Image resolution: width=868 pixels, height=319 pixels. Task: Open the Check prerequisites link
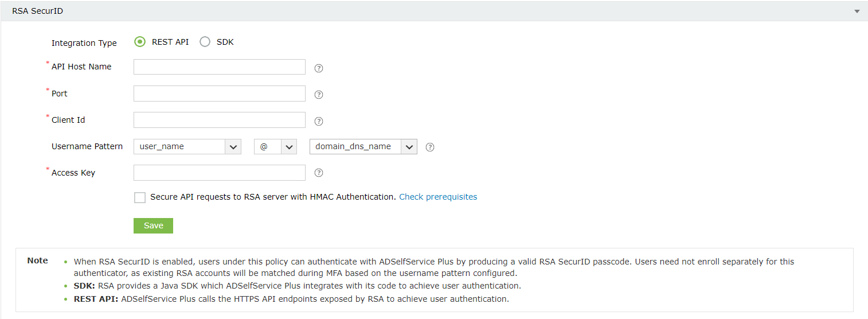click(x=438, y=197)
